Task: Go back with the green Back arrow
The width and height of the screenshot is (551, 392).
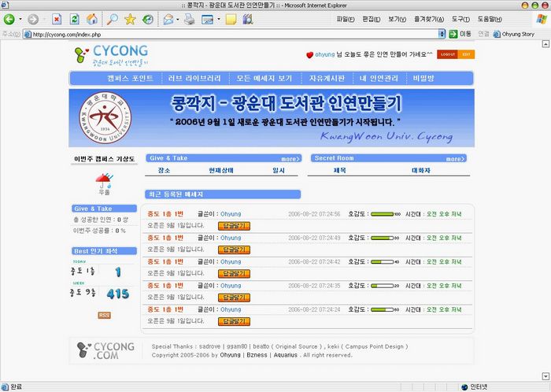Action: pyautogui.click(x=9, y=19)
